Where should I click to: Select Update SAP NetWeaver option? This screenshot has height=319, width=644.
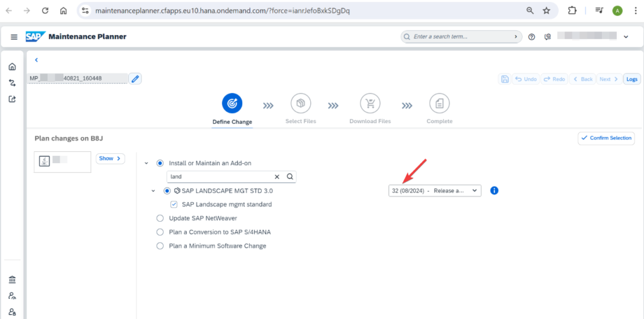tap(160, 218)
